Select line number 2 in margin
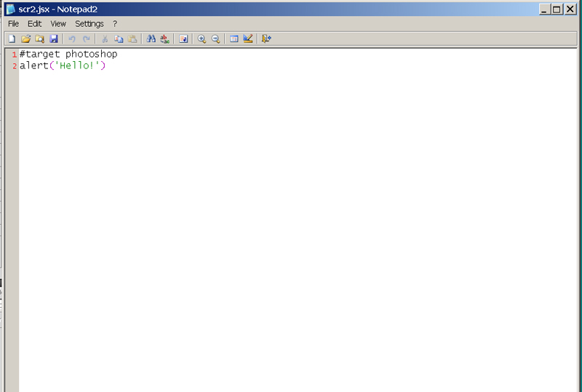The width and height of the screenshot is (582, 392). pyautogui.click(x=15, y=66)
